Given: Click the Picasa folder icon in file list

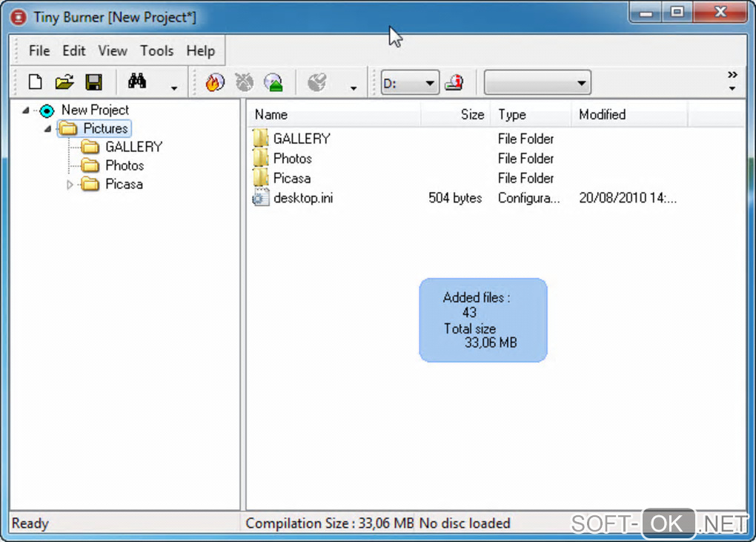Looking at the screenshot, I should point(260,178).
